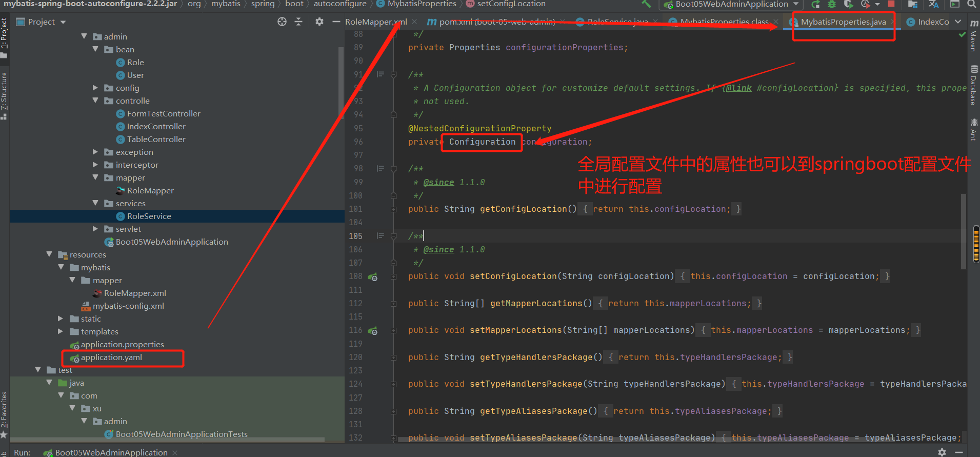The image size is (980, 457).
Task: Click MybatisProperties breadcrumb
Action: coord(416,4)
